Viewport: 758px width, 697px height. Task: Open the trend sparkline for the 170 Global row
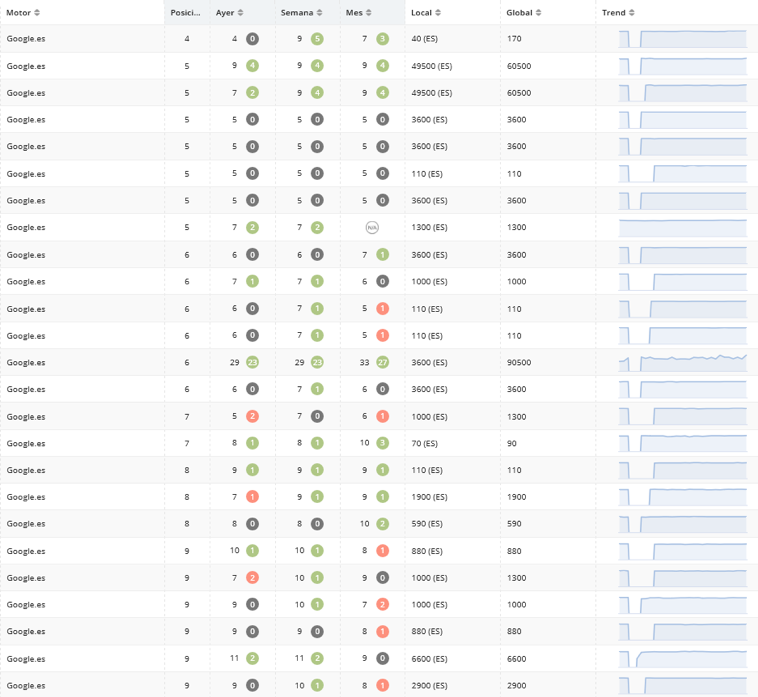pos(683,39)
